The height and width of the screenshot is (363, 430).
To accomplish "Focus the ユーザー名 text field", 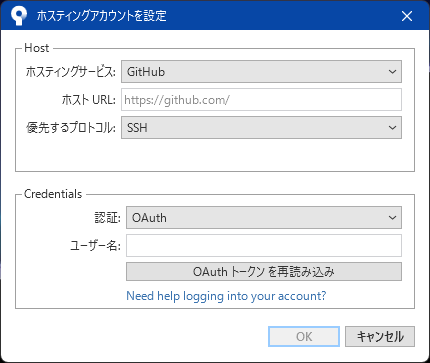I will tap(264, 246).
